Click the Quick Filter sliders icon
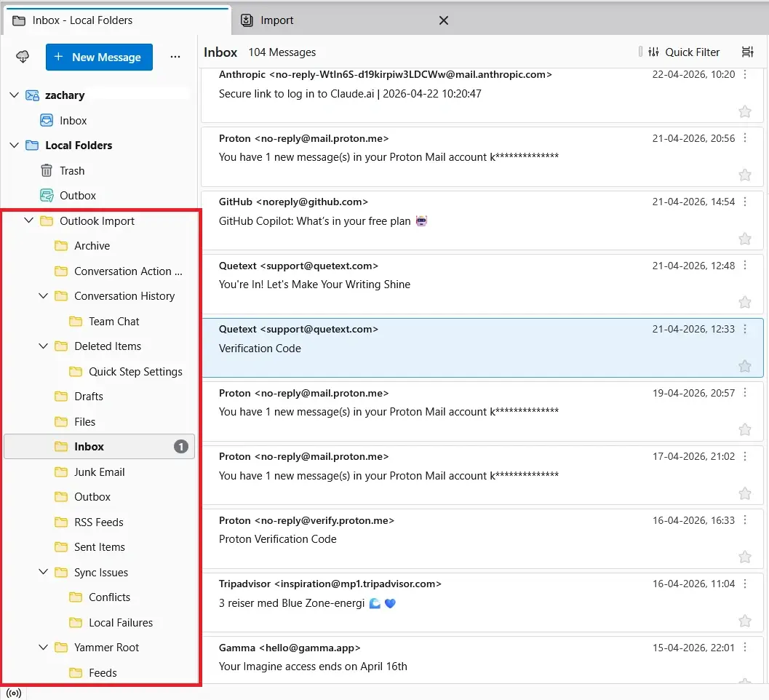This screenshot has width=769, height=700. pos(653,52)
